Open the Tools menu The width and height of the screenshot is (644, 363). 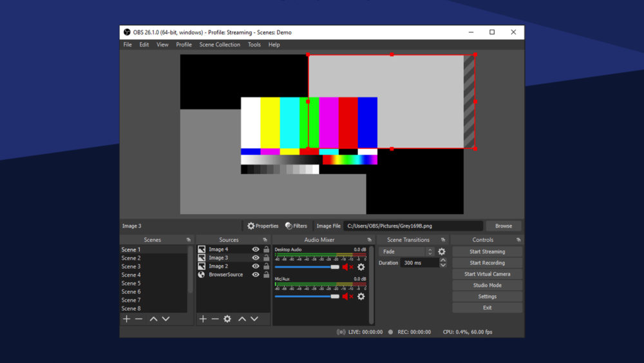click(x=254, y=45)
